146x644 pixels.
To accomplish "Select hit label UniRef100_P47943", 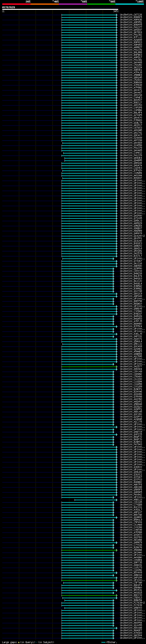I will click(x=131, y=445).
